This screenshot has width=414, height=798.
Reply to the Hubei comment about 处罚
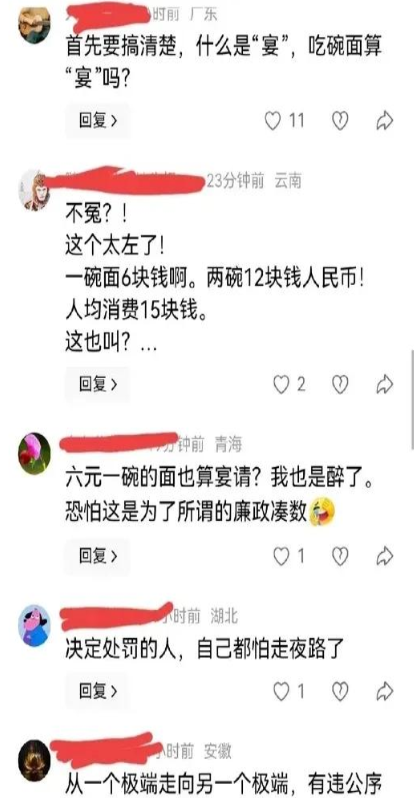click(x=98, y=691)
